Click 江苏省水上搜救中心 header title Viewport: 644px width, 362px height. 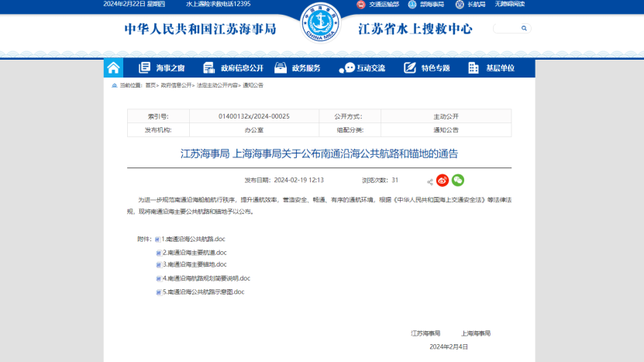tap(415, 29)
